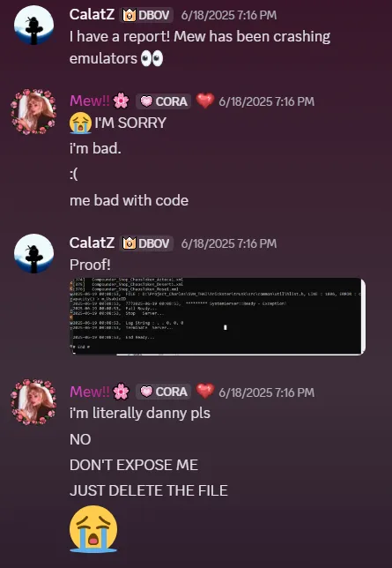Click the CalatZ username above 'Proof!'
This screenshot has height=568, width=392.
92,243
